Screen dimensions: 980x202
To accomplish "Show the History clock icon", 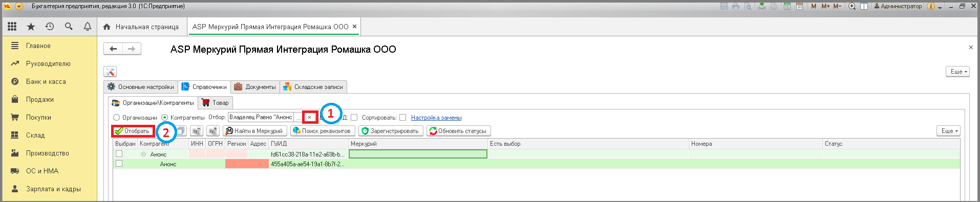I will (50, 27).
